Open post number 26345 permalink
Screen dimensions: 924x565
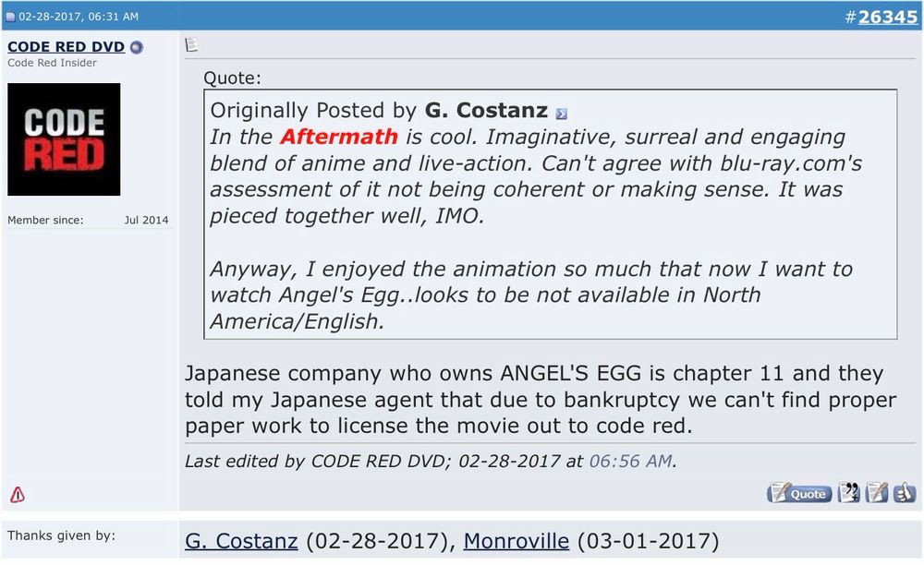click(887, 17)
